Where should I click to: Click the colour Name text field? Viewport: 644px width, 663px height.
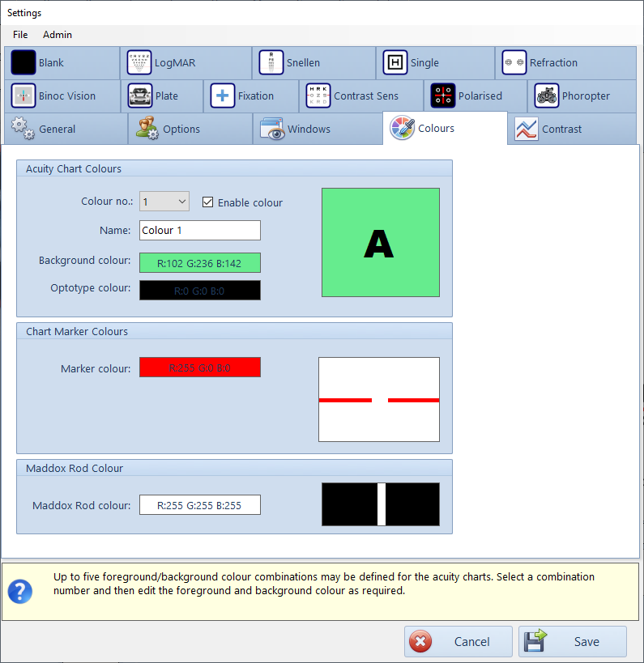[x=200, y=230]
